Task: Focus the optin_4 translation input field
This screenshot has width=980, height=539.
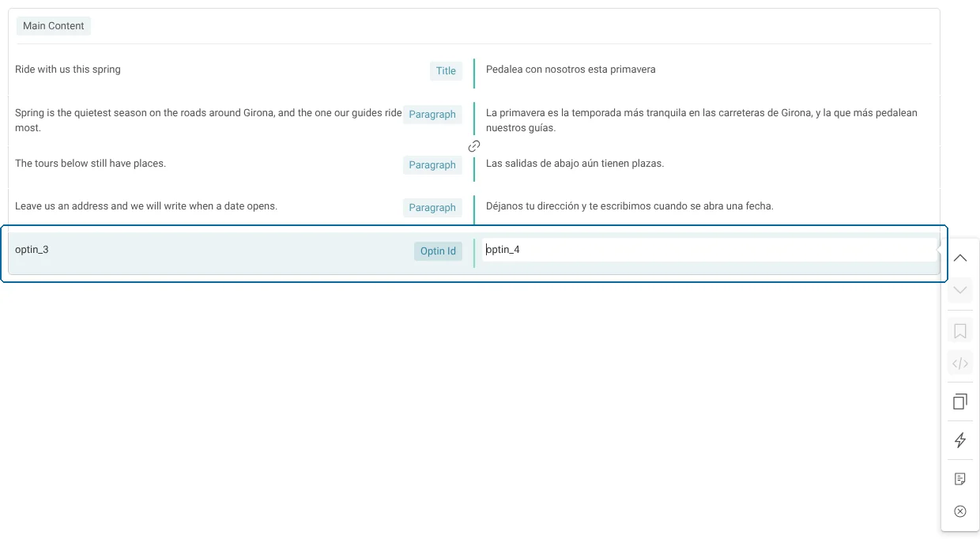Action: 709,250
